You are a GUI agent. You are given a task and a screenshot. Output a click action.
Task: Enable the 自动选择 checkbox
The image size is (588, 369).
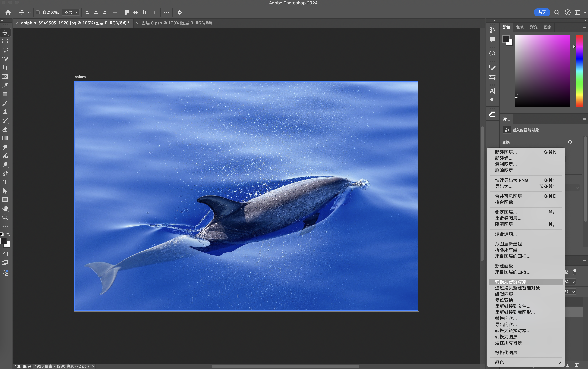(x=38, y=12)
